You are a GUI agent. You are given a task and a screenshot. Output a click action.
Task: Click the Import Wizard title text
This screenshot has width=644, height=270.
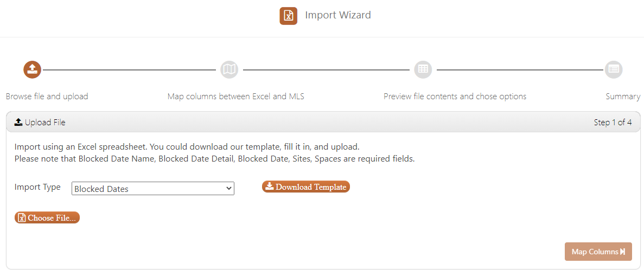pyautogui.click(x=338, y=15)
